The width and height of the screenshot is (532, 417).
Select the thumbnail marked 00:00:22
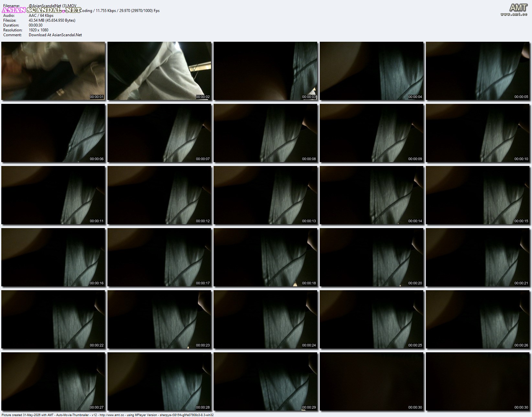(x=53, y=319)
